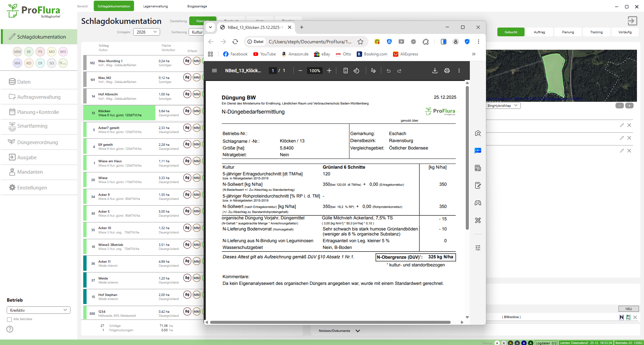Open the Erntejahr 2026 dropdown
This screenshot has height=345, width=644.
[x=147, y=32]
